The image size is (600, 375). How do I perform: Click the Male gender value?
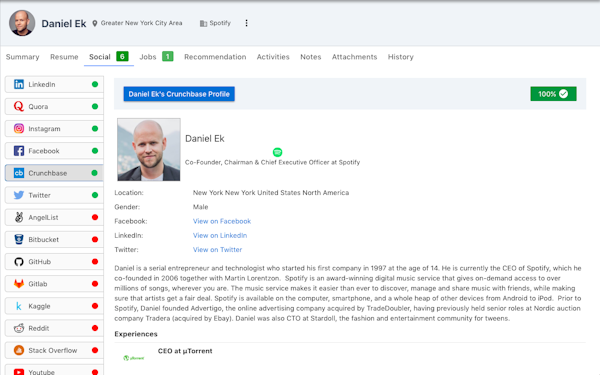coord(201,207)
